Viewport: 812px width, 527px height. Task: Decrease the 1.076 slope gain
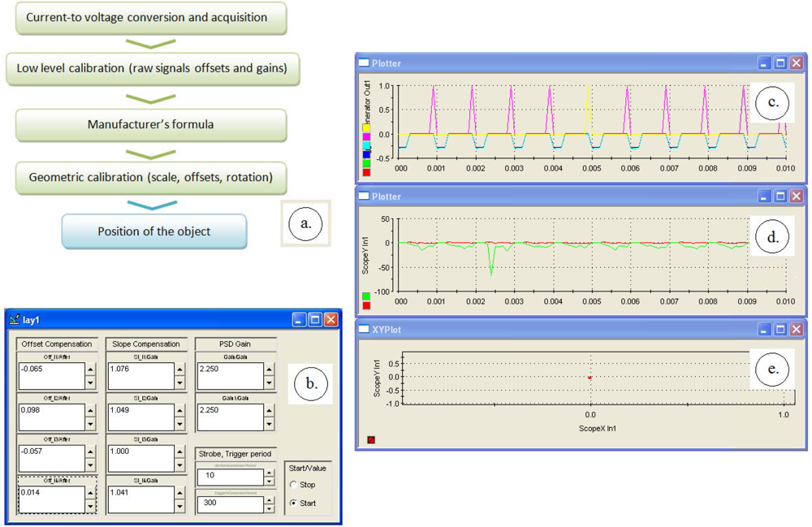(179, 382)
